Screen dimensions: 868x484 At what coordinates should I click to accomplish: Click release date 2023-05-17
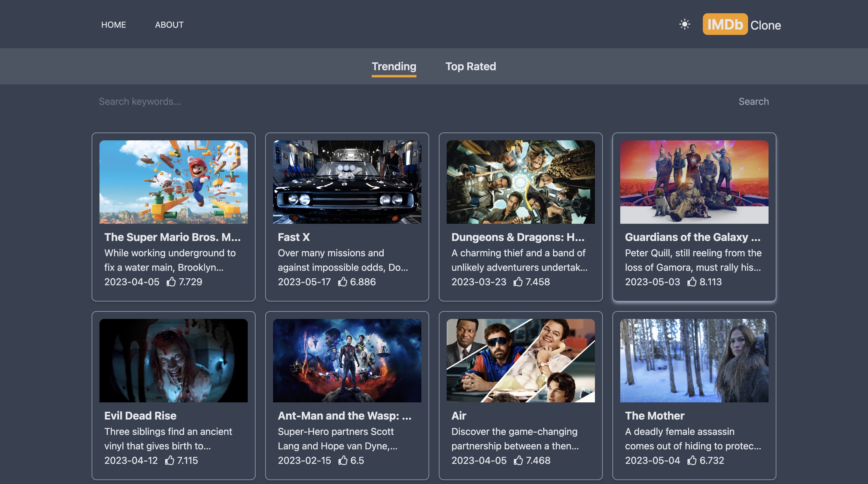tap(304, 282)
